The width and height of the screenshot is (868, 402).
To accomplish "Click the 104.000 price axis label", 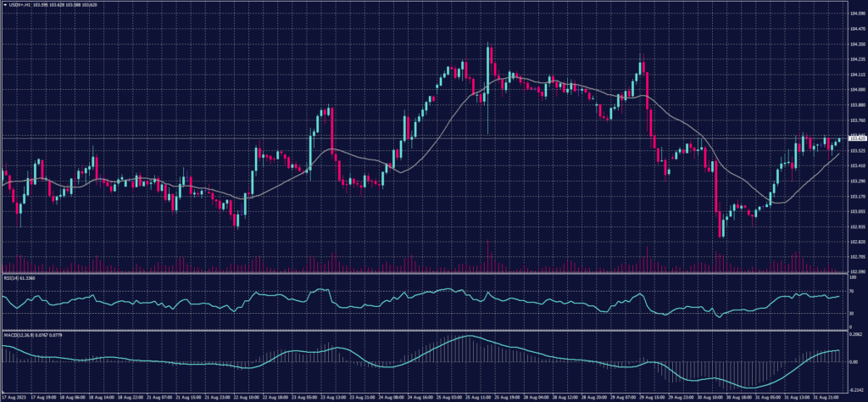I will pos(857,90).
